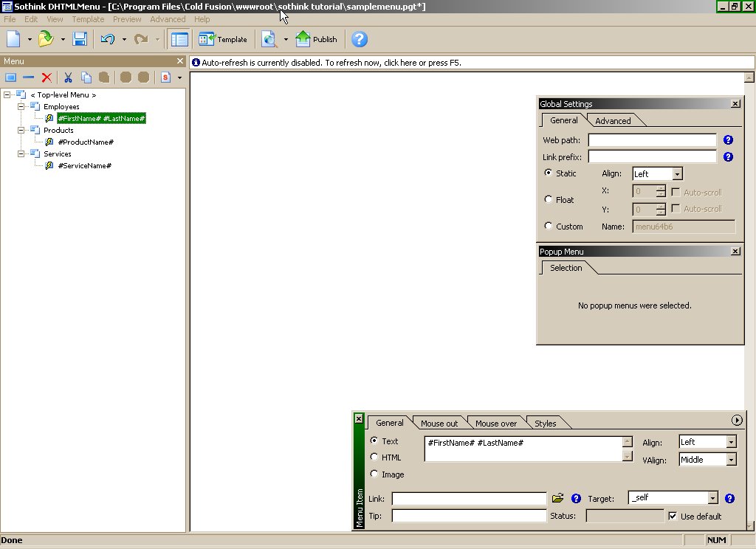Screen dimensions: 756x549
Task: Delete the selected menu item with red X
Action: 47,77
